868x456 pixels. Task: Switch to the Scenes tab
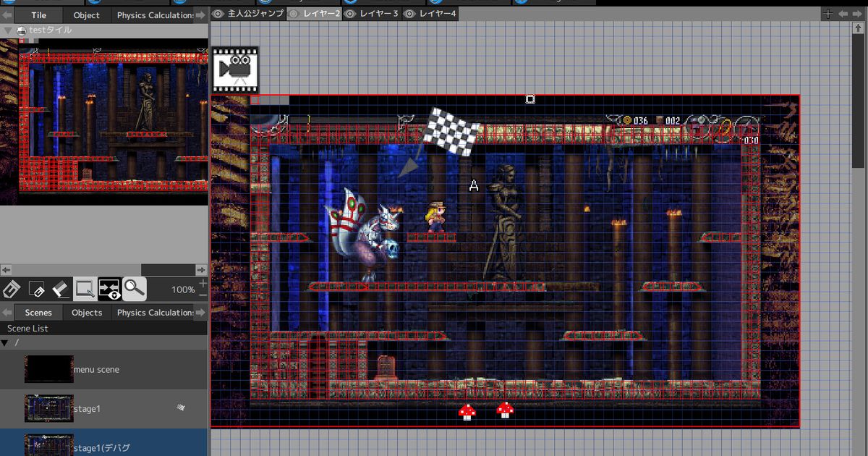pos(38,313)
